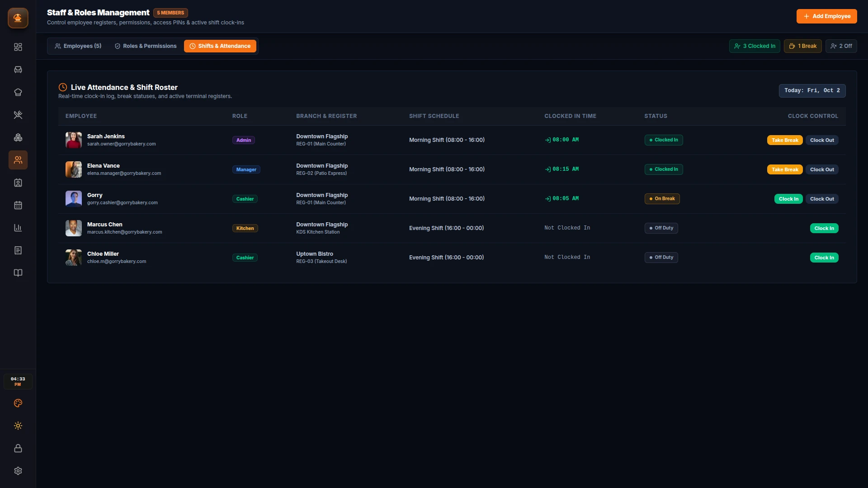Clock Out Elena Vance
The width and height of the screenshot is (868, 488).
coord(822,169)
